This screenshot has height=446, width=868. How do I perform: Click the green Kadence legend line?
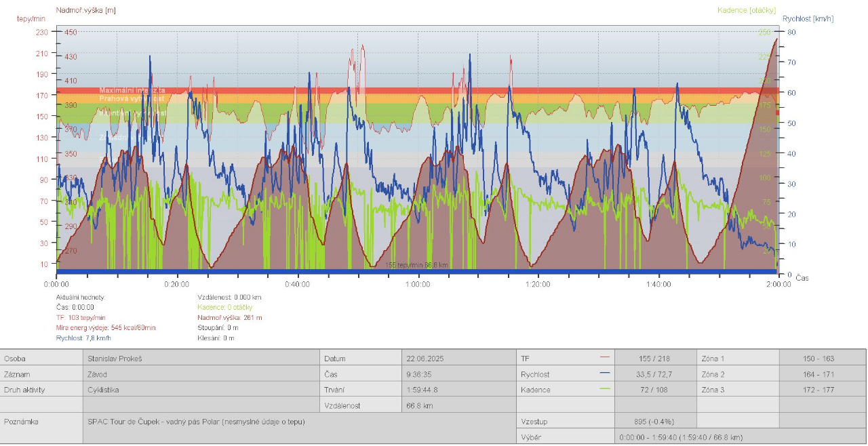604,389
